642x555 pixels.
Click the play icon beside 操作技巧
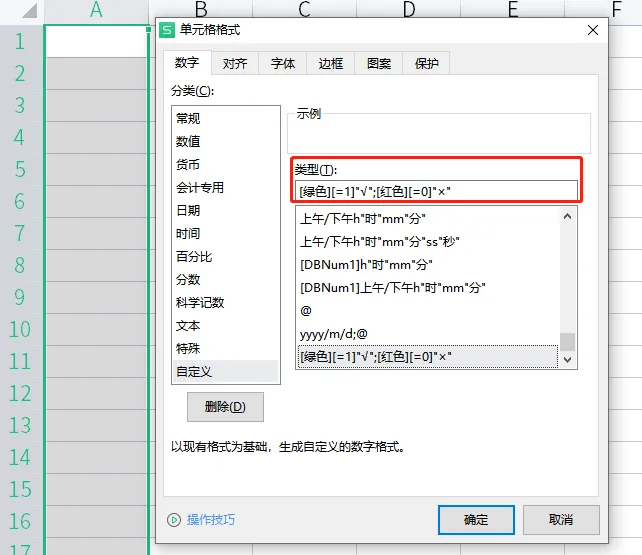174,520
